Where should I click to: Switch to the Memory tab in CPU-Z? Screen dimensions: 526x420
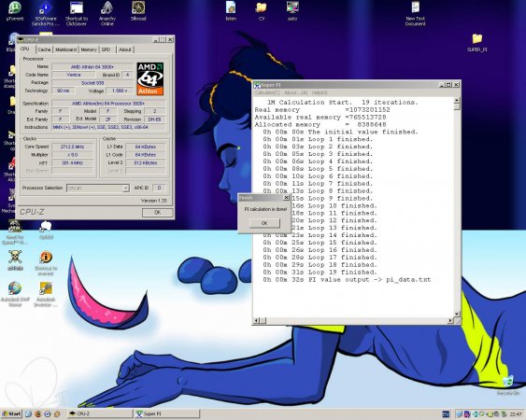pyautogui.click(x=89, y=49)
